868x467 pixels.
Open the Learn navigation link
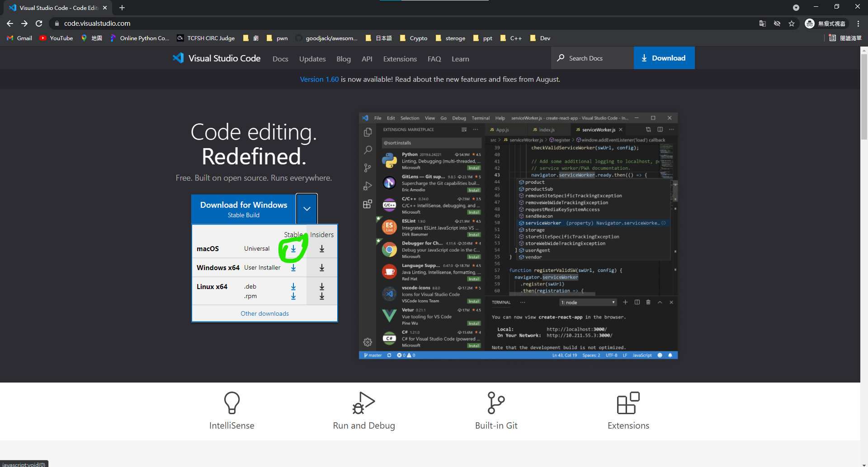[x=460, y=59]
